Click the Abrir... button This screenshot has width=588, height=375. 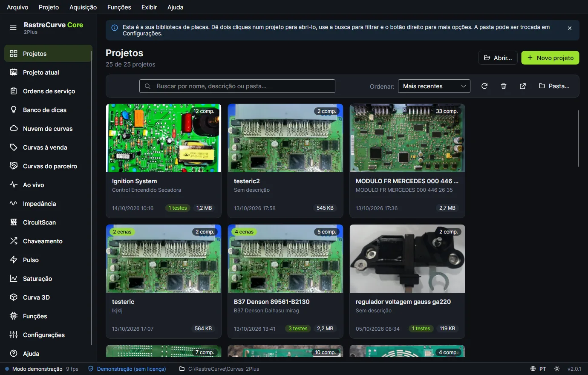pyautogui.click(x=498, y=58)
